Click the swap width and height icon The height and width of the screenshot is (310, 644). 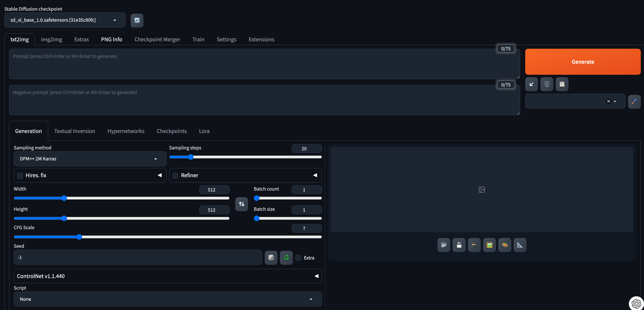[x=241, y=204]
